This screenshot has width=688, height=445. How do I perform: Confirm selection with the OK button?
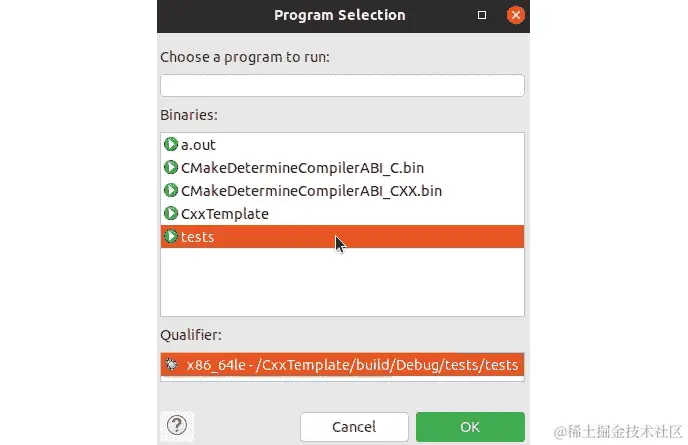(470, 427)
